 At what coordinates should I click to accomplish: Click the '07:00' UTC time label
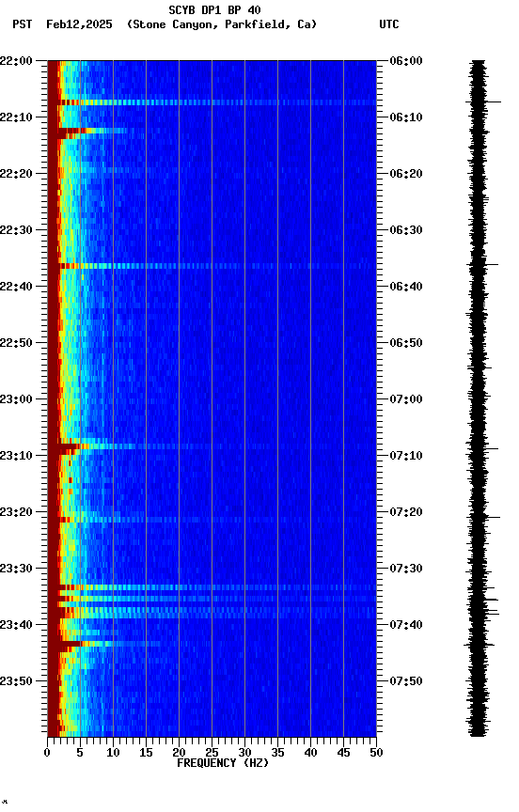406,399
